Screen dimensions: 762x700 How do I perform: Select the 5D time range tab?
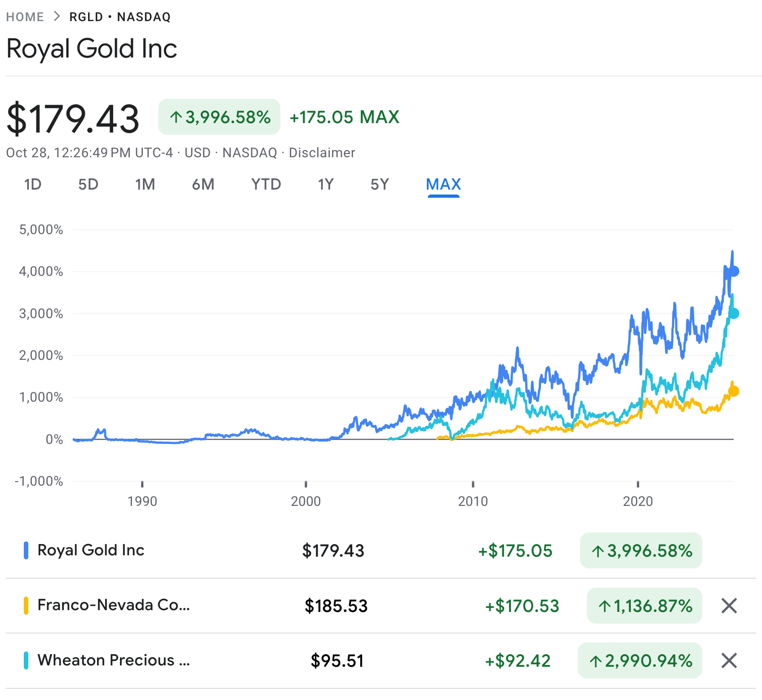pyautogui.click(x=88, y=185)
